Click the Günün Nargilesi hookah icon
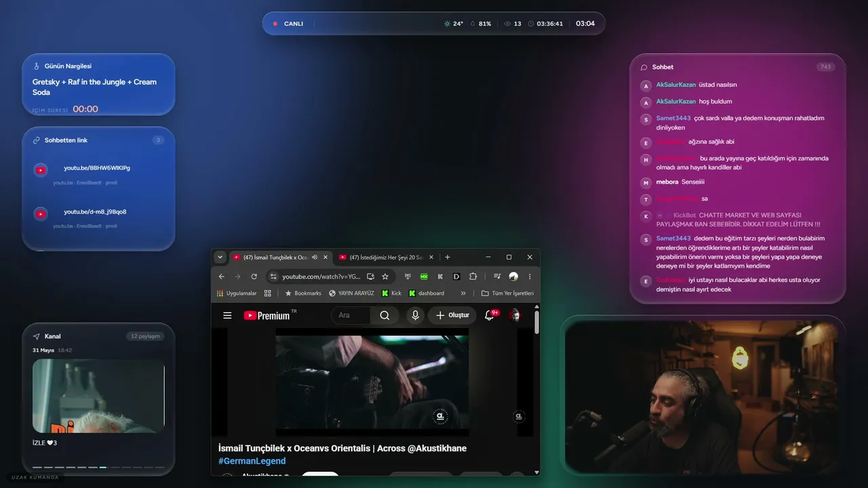The height and width of the screenshot is (488, 868). [37, 66]
